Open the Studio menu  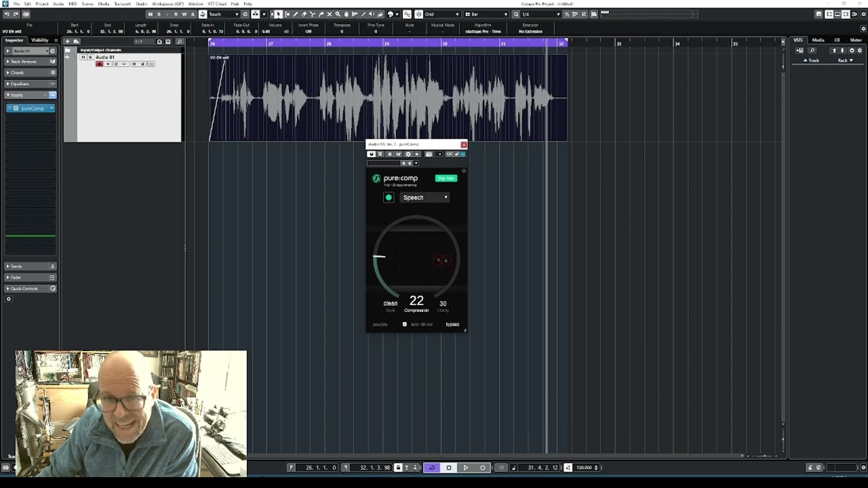(x=141, y=3)
